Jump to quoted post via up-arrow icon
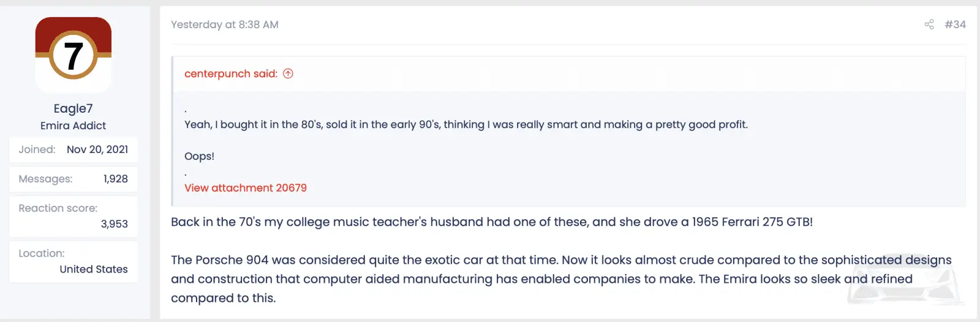Image resolution: width=980 pixels, height=322 pixels. click(288, 73)
